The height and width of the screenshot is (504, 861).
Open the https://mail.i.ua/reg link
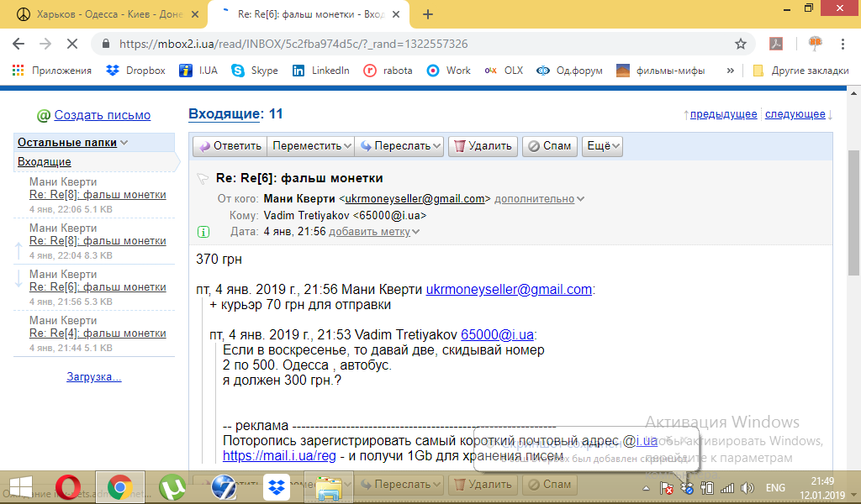coord(279,456)
